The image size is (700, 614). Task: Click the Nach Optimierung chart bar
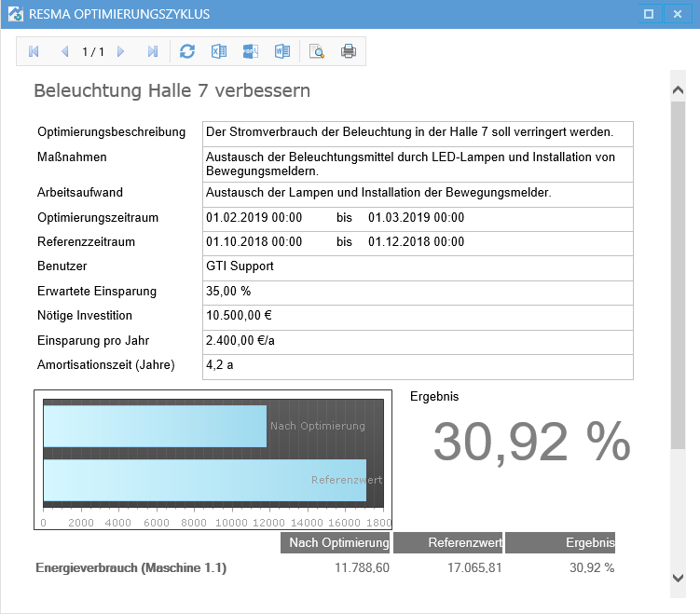coord(155,426)
